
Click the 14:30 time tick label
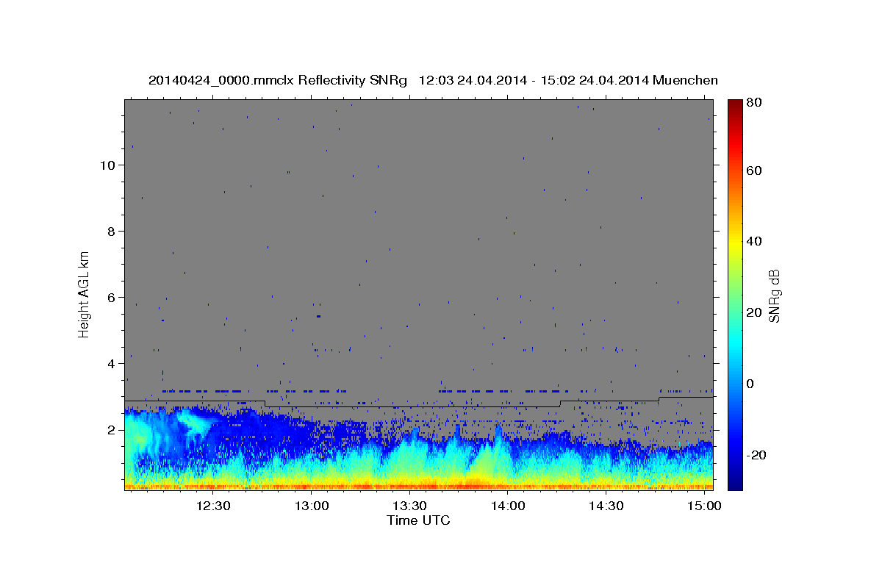606,506
